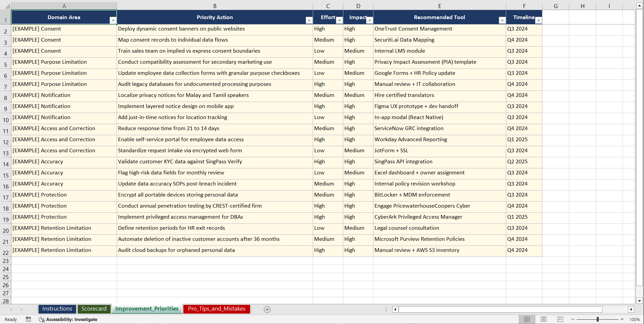Click the Ready status label

(x=10, y=319)
